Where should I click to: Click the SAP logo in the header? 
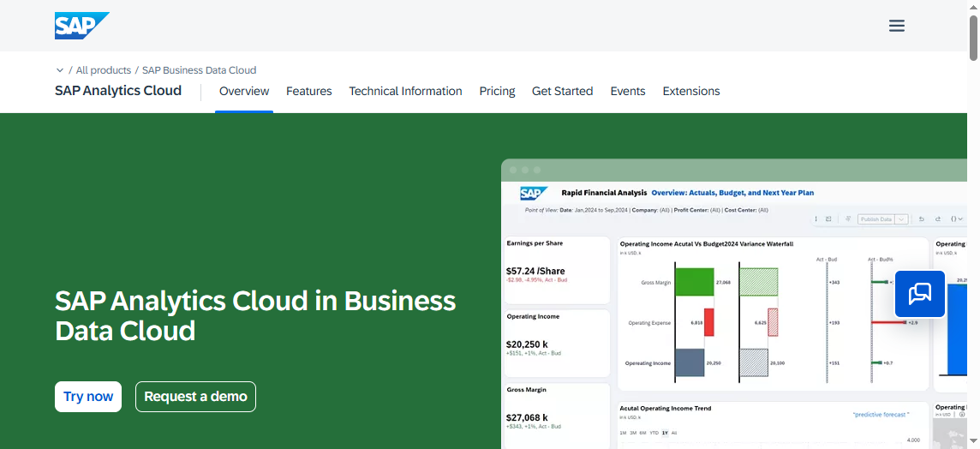[81, 26]
